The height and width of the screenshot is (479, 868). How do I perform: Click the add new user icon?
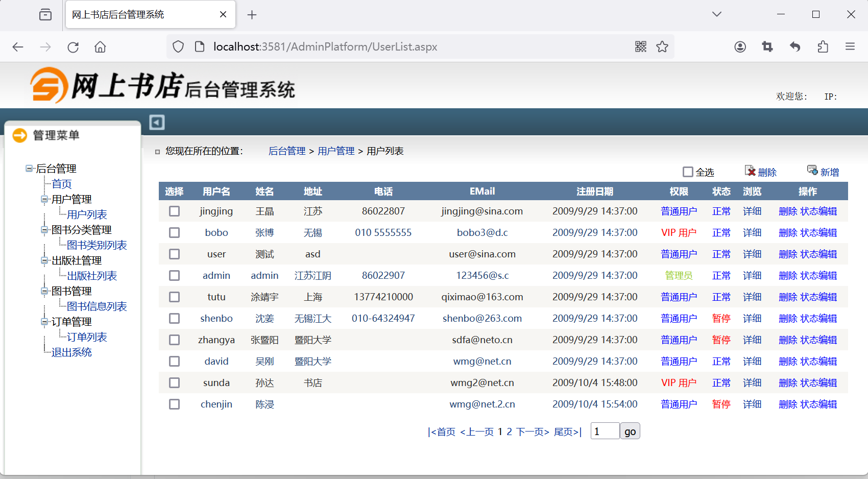pos(812,170)
